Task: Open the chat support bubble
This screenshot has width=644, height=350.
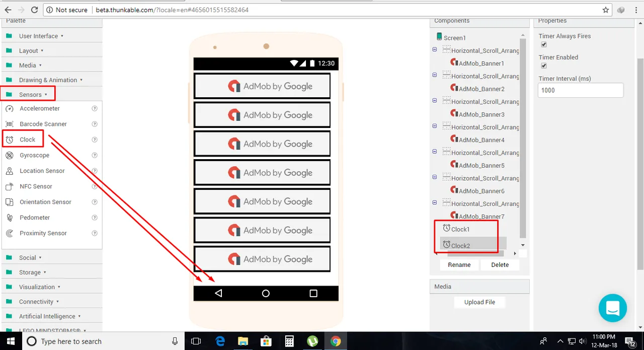Action: (x=613, y=308)
